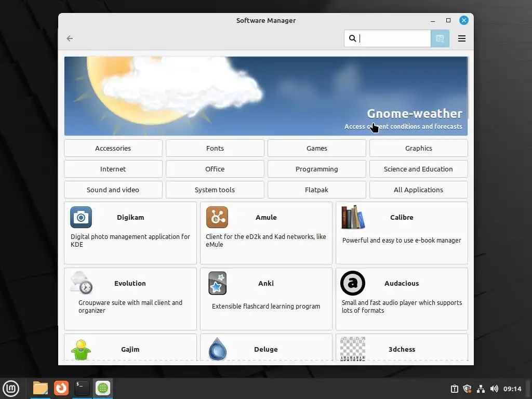Open the volume tray icon
The height and width of the screenshot is (399, 532).
495,389
